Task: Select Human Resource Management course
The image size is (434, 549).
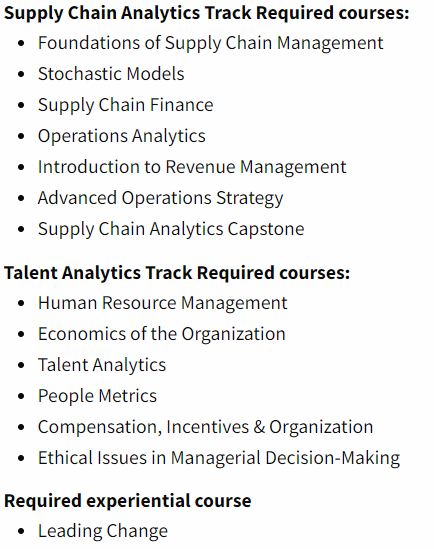Action: [163, 303]
